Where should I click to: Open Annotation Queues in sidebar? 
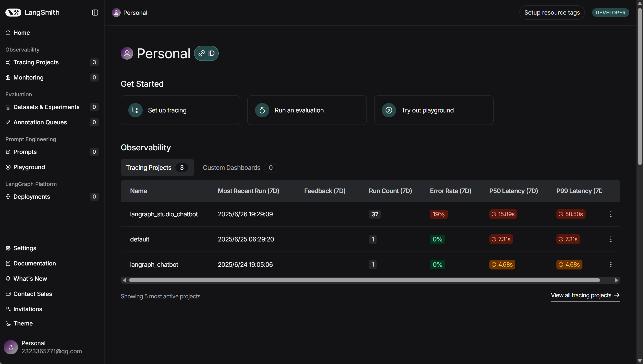point(52,122)
